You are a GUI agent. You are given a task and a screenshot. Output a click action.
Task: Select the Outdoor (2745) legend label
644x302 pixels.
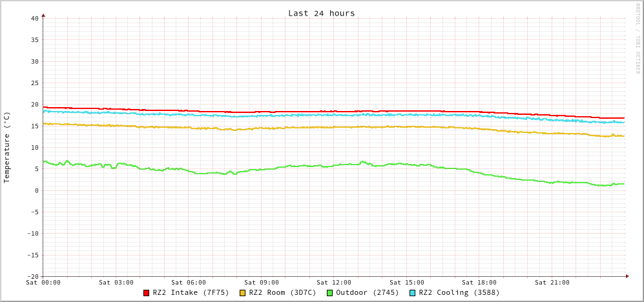click(367, 292)
